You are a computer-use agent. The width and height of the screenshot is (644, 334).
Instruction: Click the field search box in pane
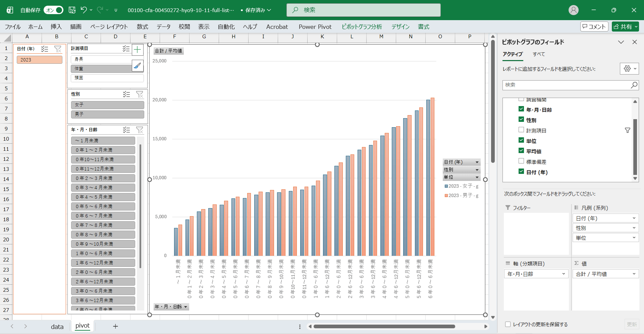coord(567,85)
